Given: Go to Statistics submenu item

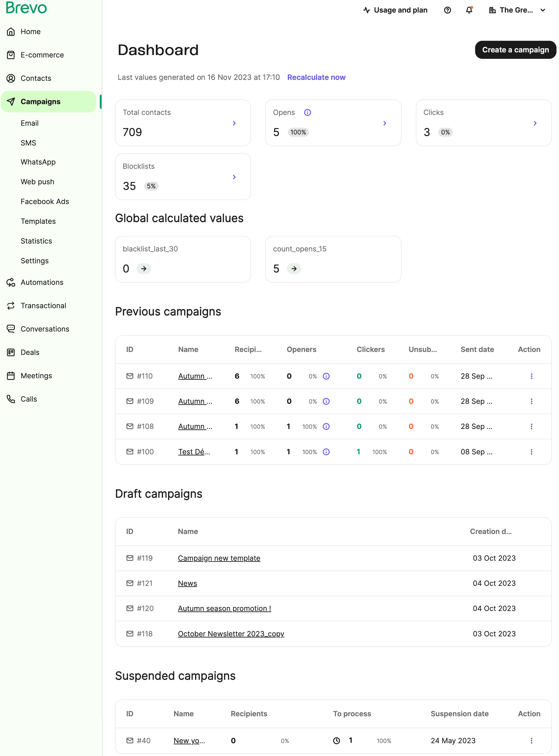Looking at the screenshot, I should (x=36, y=241).
